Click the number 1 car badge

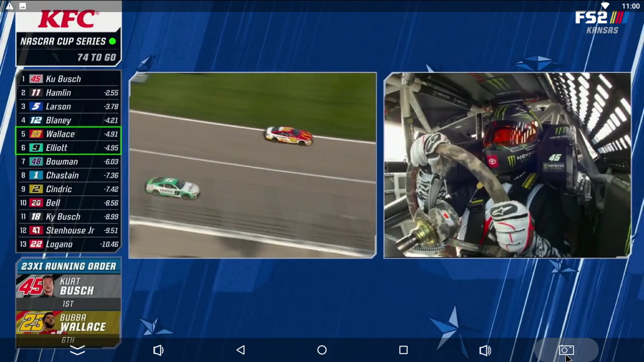(x=36, y=175)
